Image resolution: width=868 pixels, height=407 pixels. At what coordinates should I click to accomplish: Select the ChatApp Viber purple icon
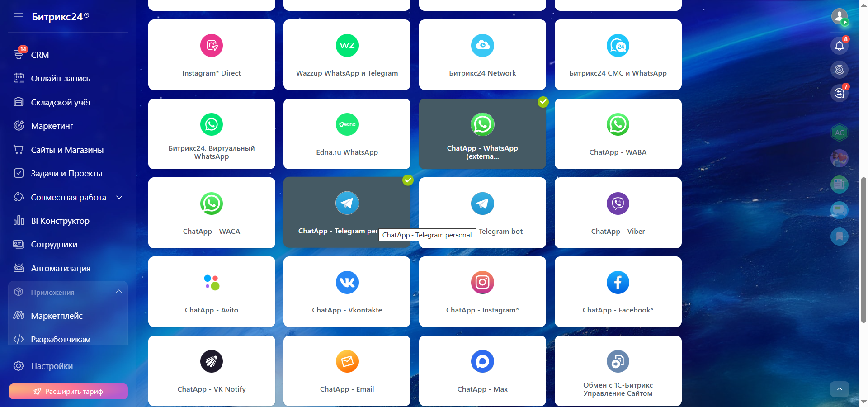point(618,203)
